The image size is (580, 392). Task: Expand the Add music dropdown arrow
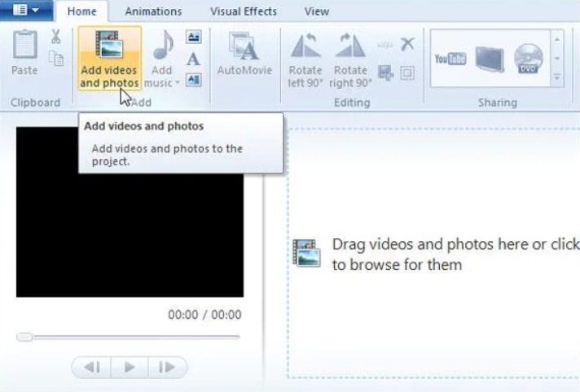(177, 83)
